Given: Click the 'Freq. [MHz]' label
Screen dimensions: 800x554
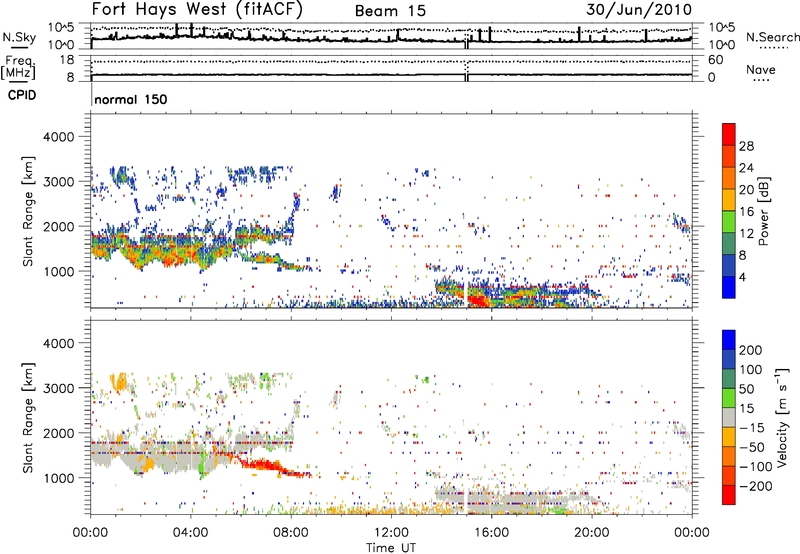Looking at the screenshot, I should (19, 67).
